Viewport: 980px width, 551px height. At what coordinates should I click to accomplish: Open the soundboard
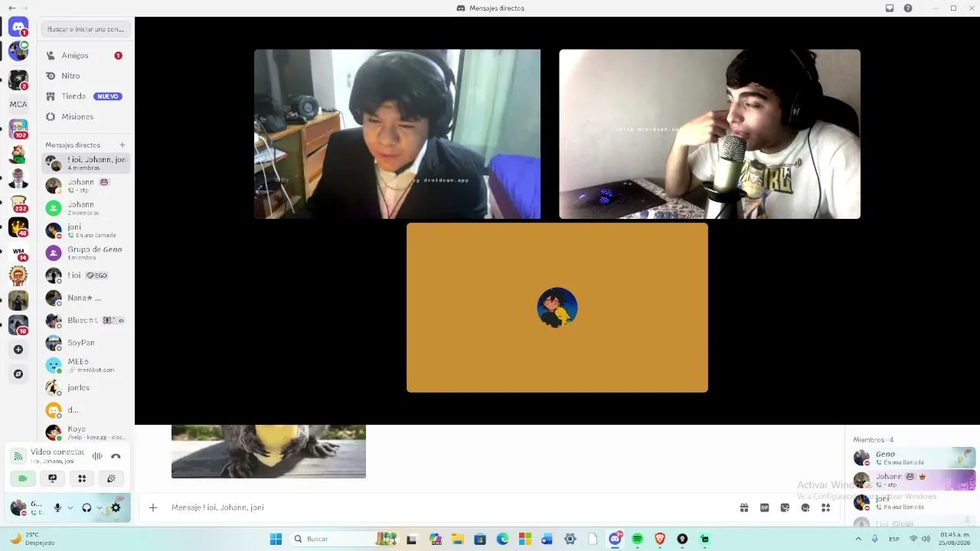(111, 478)
